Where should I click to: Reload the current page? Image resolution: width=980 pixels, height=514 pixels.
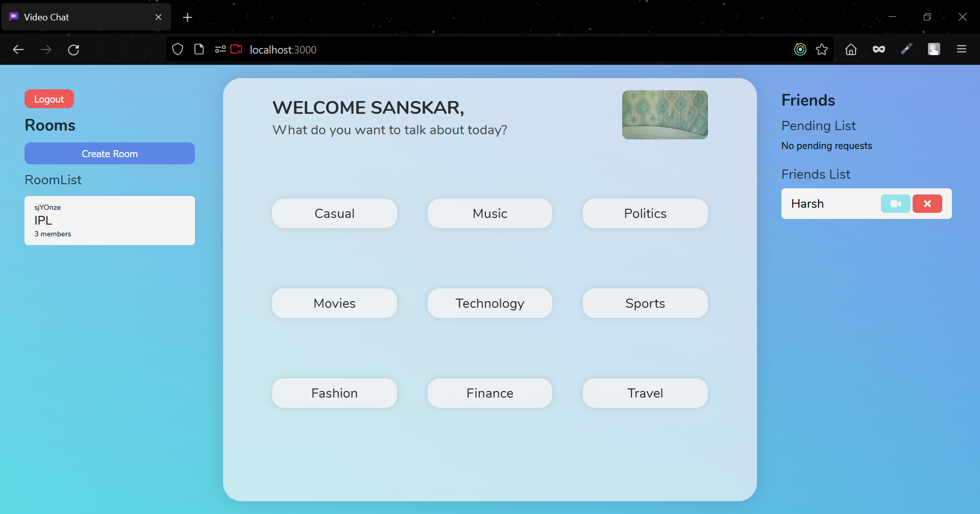click(73, 50)
